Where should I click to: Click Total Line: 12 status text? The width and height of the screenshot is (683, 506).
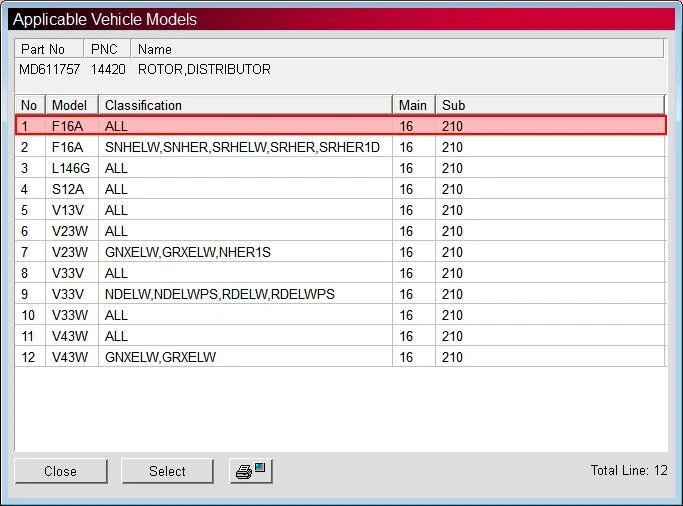[x=629, y=470]
